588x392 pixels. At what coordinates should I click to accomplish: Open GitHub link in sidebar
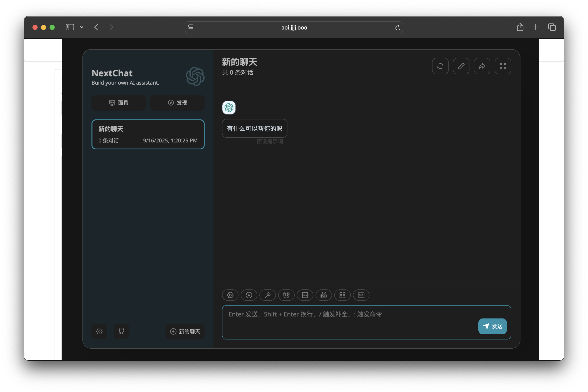121,331
